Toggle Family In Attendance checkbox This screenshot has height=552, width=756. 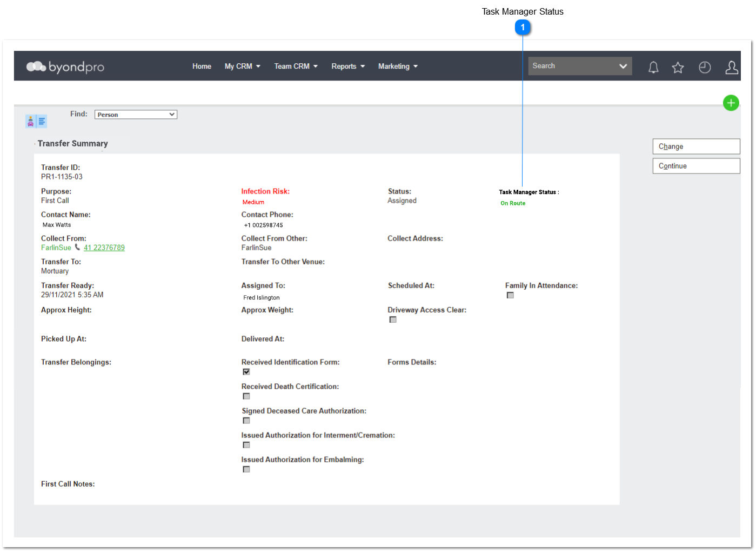pyautogui.click(x=510, y=295)
